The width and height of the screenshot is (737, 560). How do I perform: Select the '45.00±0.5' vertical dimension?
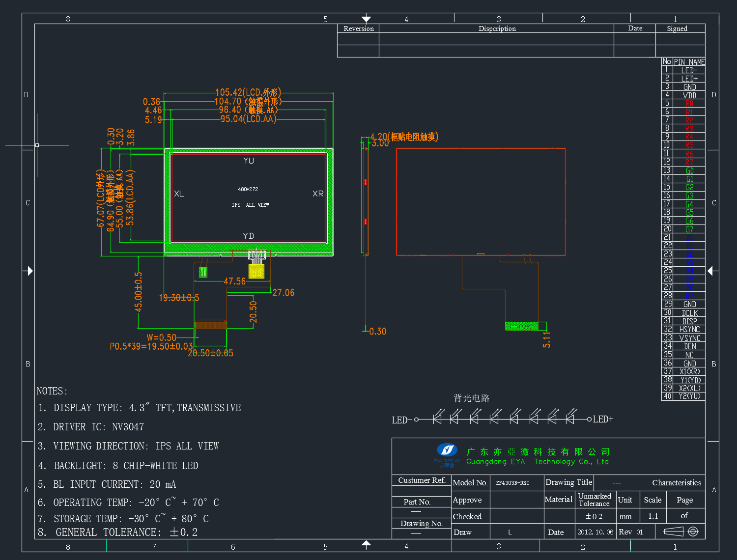[x=139, y=292]
